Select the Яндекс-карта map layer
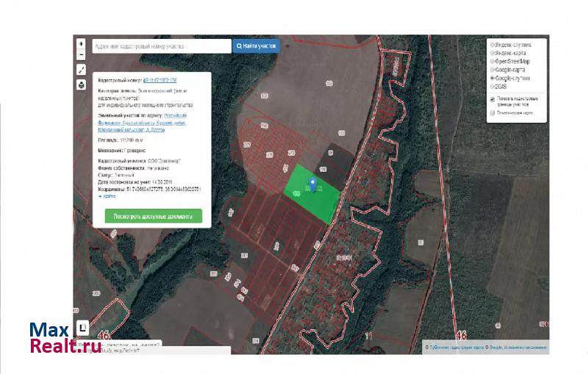Viewport: 588px width, 374px height. click(492, 53)
